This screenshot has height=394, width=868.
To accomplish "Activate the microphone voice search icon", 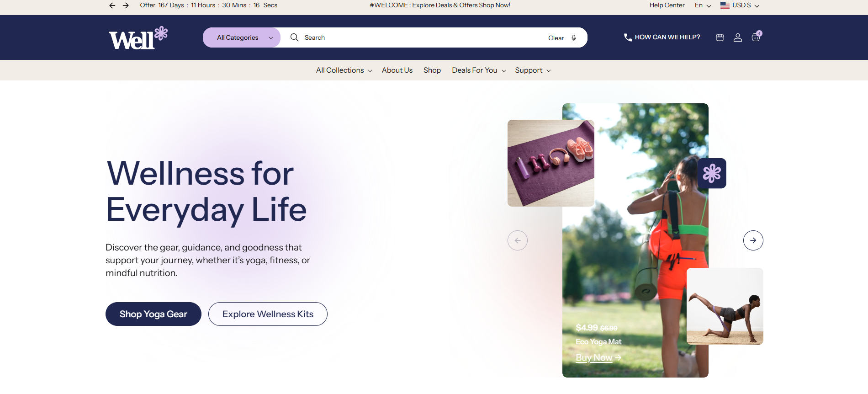I will pyautogui.click(x=574, y=38).
